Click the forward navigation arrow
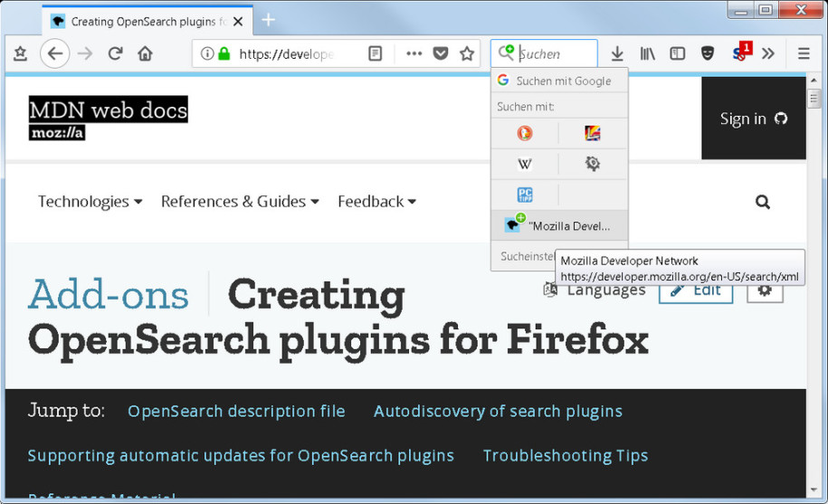Image resolution: width=828 pixels, height=504 pixels. (84, 53)
